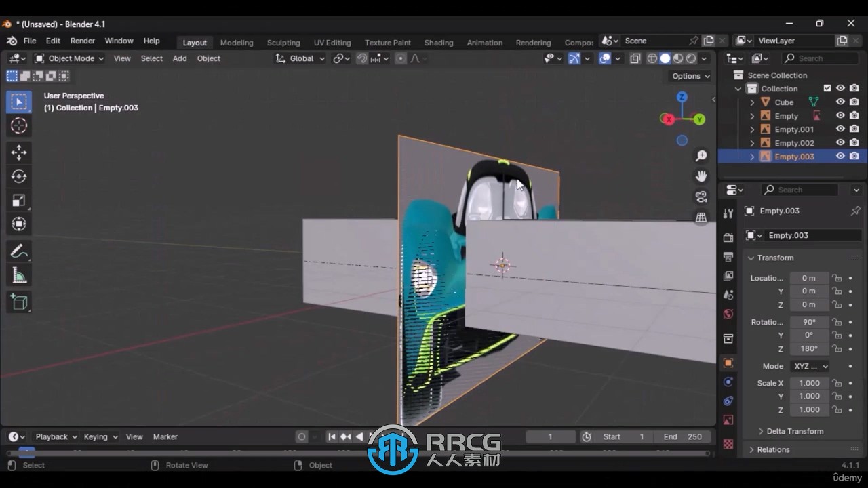Switch to the UV Editing workspace tab
This screenshot has height=488, width=868.
(332, 42)
